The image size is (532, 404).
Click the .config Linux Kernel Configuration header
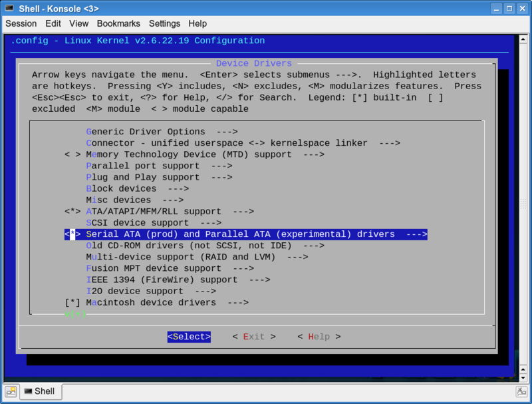138,41
